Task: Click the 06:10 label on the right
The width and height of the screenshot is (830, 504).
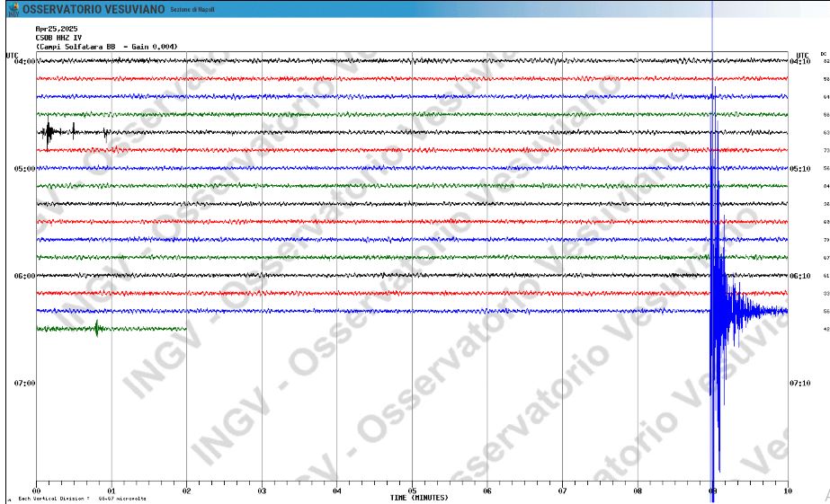Action: coord(799,276)
